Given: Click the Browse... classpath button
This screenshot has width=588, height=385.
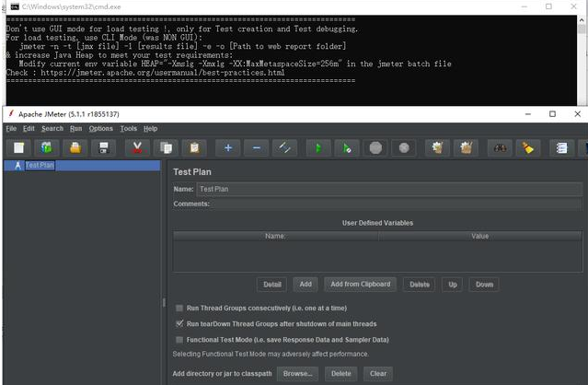Looking at the screenshot, I should (298, 374).
